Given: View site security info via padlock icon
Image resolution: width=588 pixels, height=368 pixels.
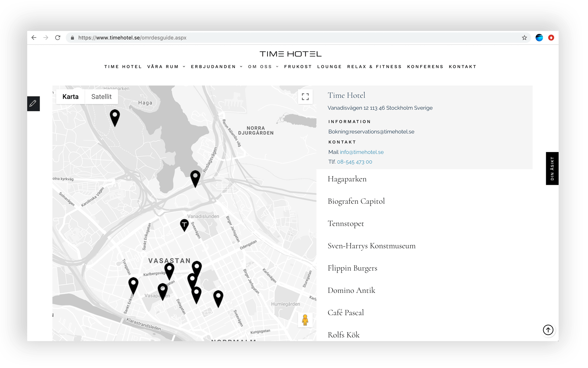Looking at the screenshot, I should [72, 38].
